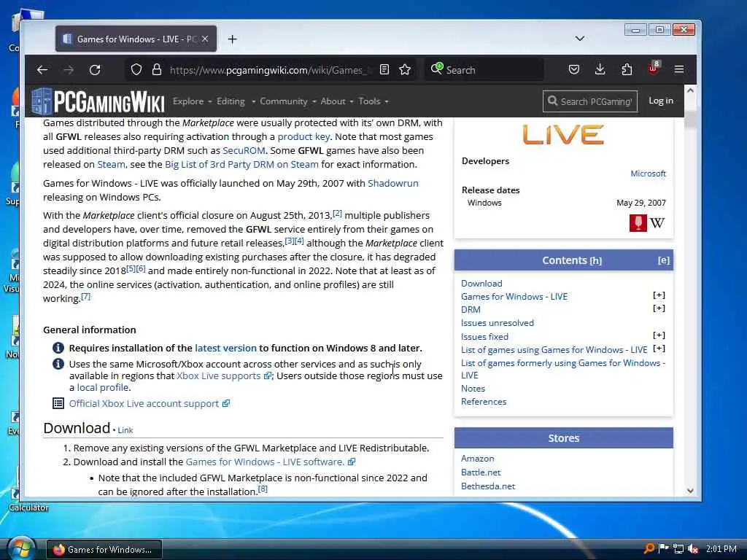Click the Log in link
Screen dimensions: 747x560
(x=661, y=101)
